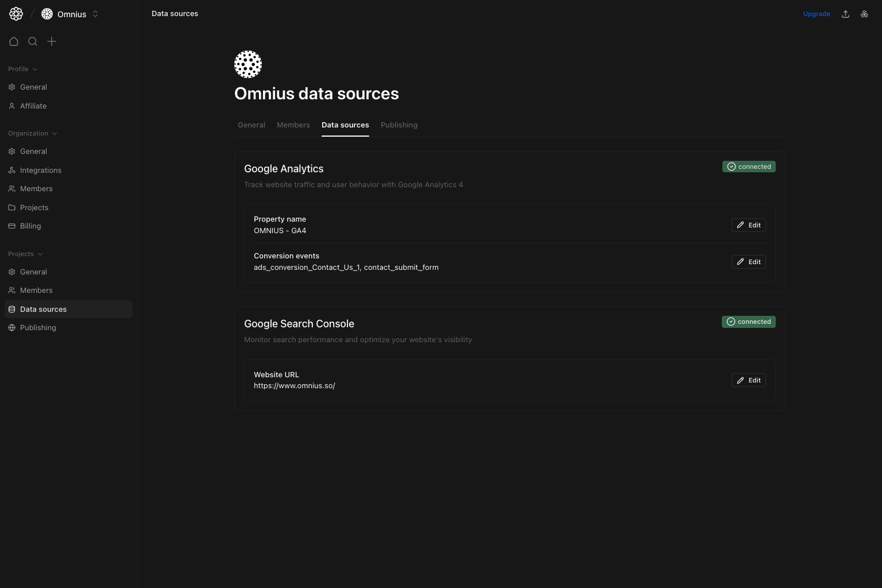The width and height of the screenshot is (882, 588).
Task: Switch to the Members tab
Action: coord(293,125)
